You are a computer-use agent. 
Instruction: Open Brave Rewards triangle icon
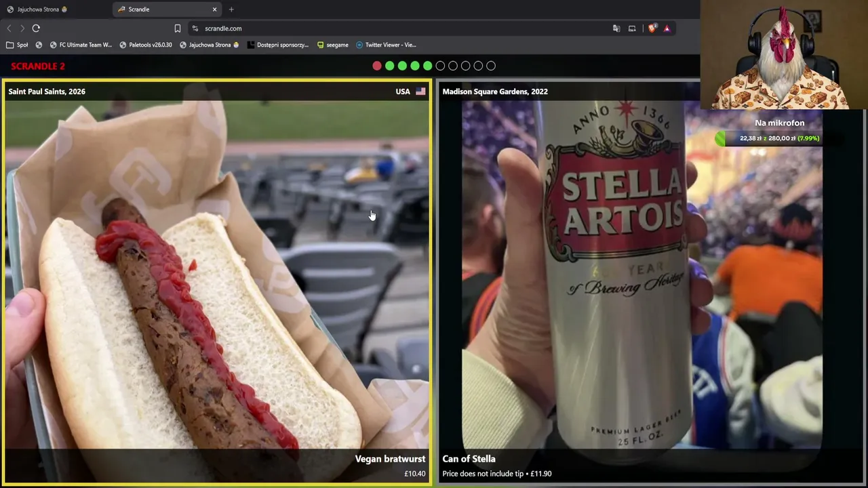pos(667,28)
